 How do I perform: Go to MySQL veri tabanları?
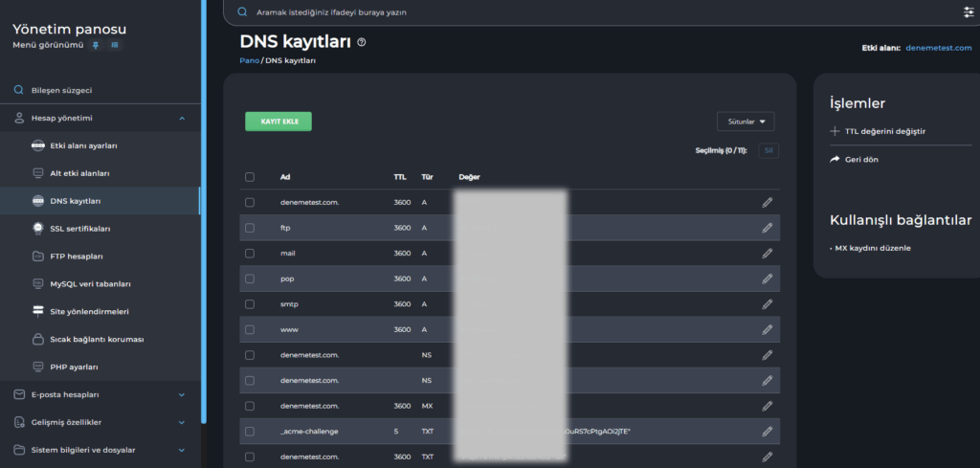coord(90,284)
